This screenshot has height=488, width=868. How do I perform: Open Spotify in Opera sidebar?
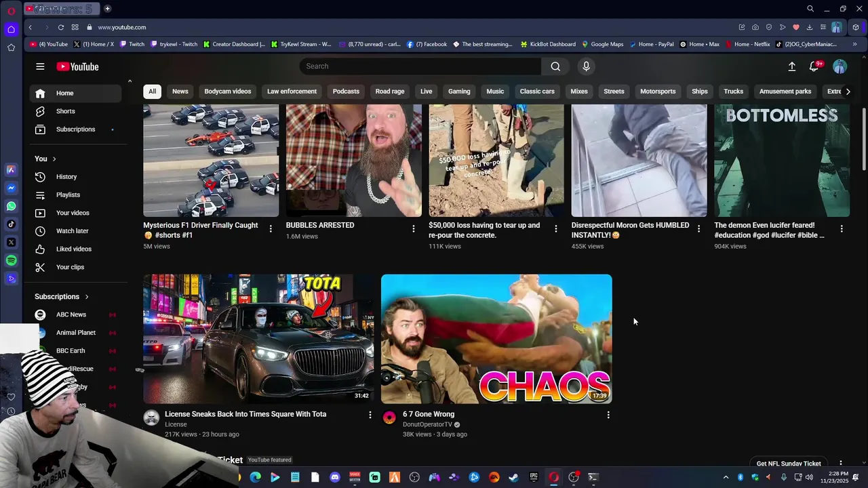[11, 260]
